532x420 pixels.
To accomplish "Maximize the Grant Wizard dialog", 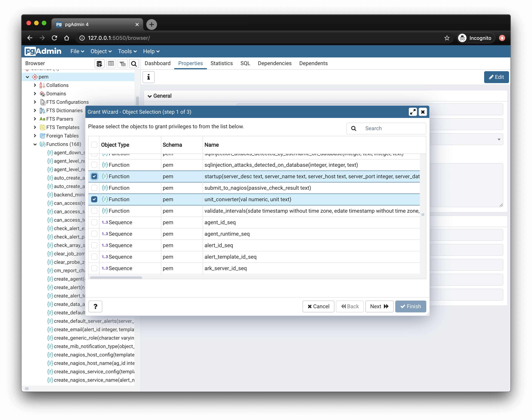I will point(413,112).
